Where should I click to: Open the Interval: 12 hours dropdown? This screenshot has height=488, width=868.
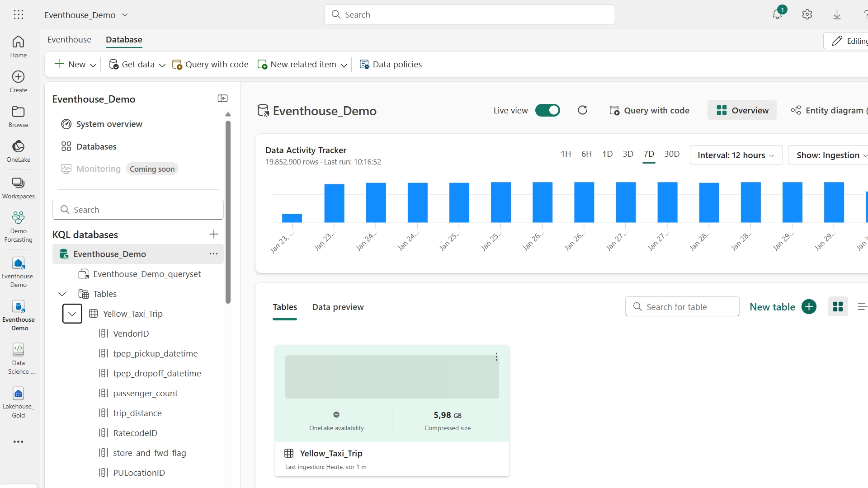[736, 155]
